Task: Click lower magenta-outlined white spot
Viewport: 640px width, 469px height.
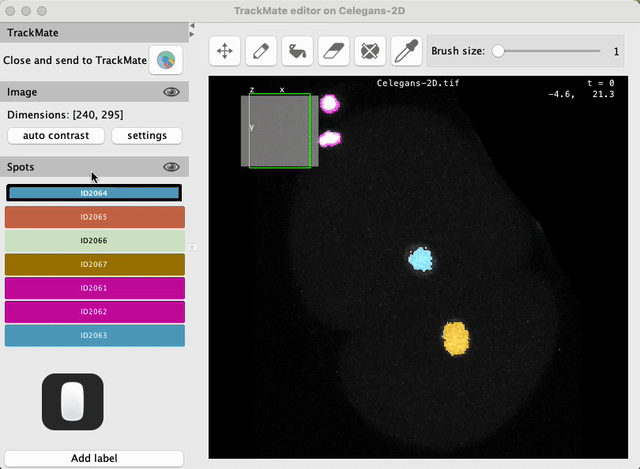Action: (x=330, y=139)
